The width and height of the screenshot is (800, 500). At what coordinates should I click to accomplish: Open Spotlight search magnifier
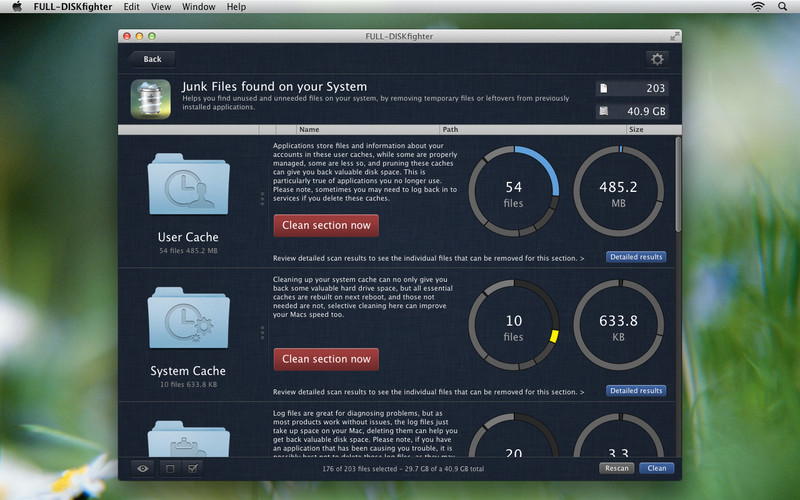click(782, 7)
